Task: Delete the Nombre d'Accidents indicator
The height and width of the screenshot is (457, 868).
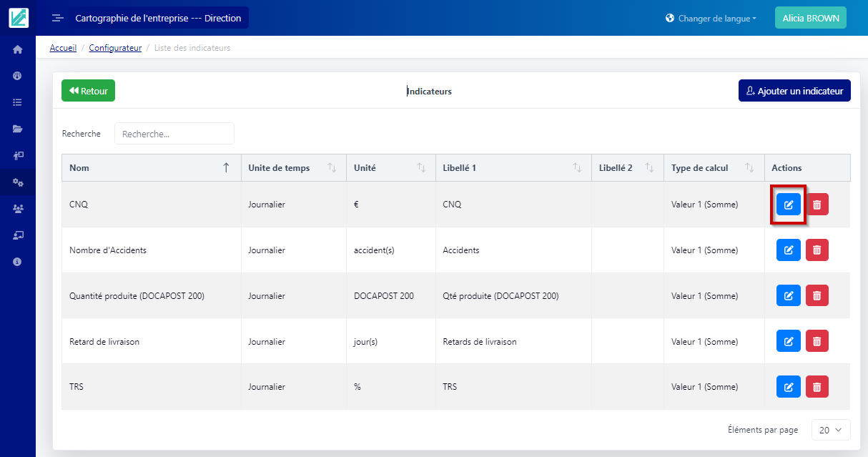Action: click(817, 250)
